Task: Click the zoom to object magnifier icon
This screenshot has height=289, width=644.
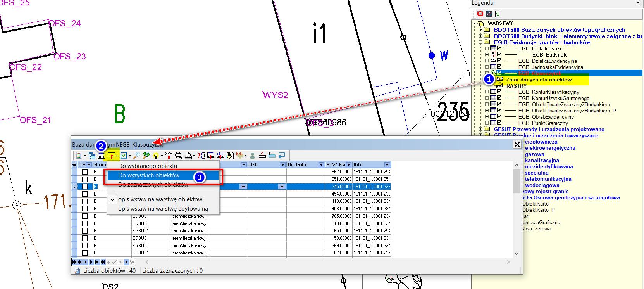Action: coord(178,156)
